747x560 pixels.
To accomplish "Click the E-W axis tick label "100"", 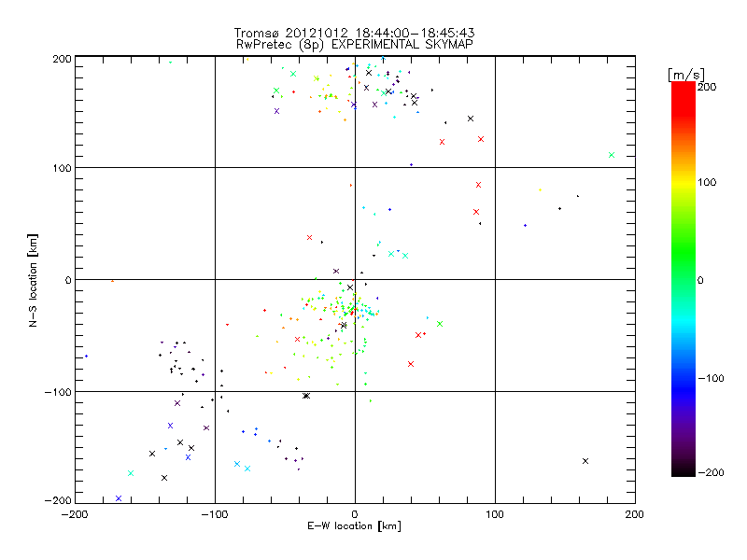I will coord(495,514).
